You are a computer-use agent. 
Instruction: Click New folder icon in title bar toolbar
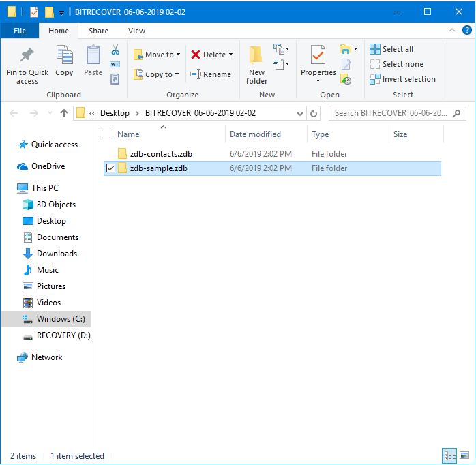coord(49,12)
